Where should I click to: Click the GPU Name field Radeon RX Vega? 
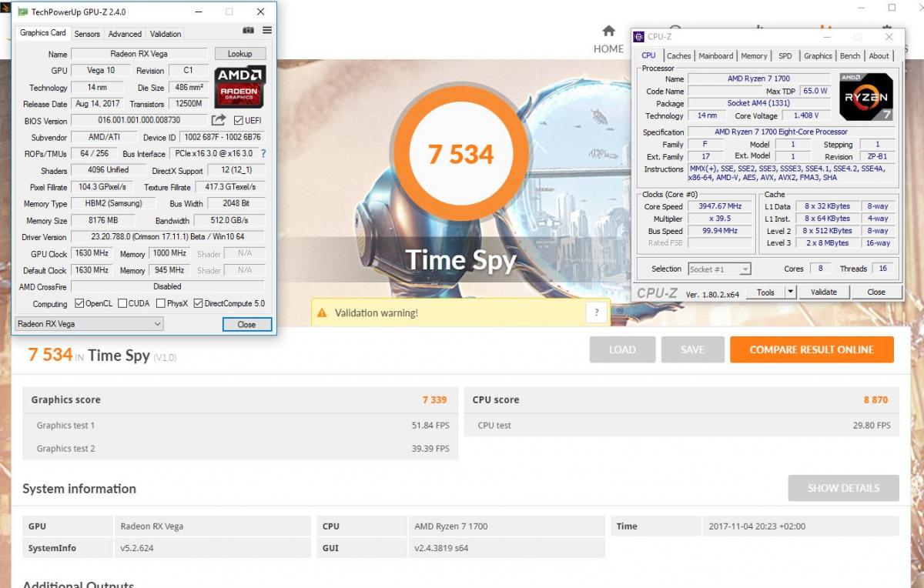click(x=139, y=54)
